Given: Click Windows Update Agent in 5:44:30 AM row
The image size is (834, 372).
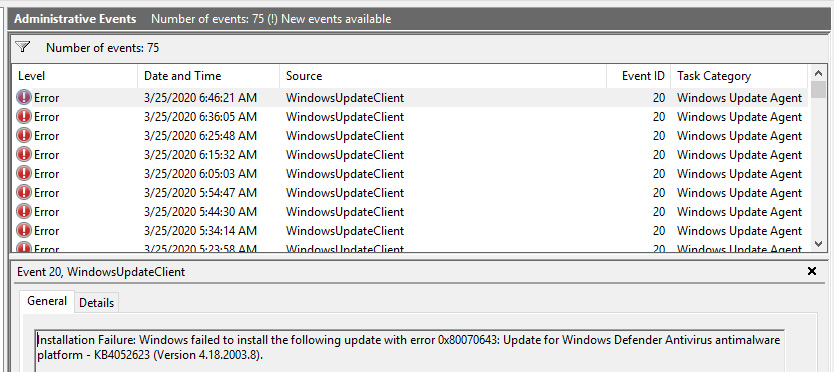Looking at the screenshot, I should click(x=739, y=212).
